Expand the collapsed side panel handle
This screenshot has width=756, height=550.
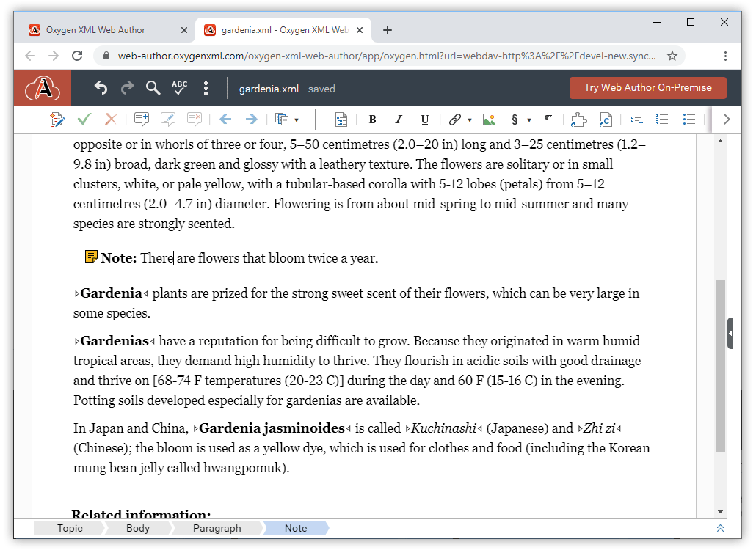tap(731, 333)
